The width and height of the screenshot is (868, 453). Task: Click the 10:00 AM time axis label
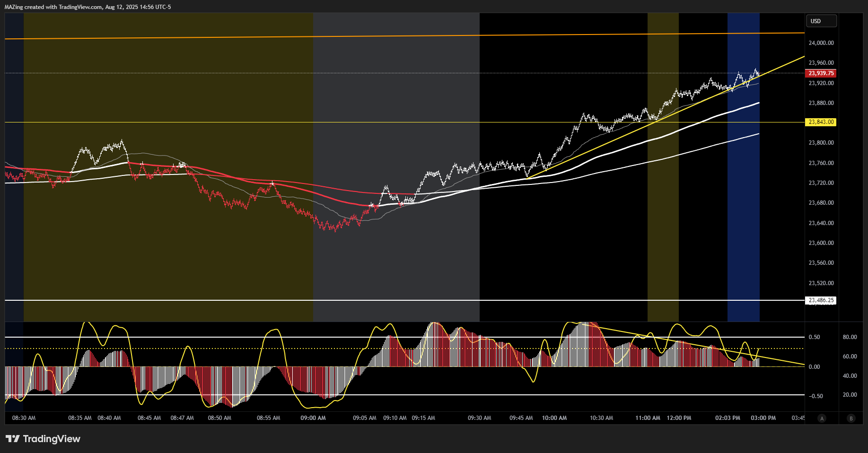click(x=554, y=418)
